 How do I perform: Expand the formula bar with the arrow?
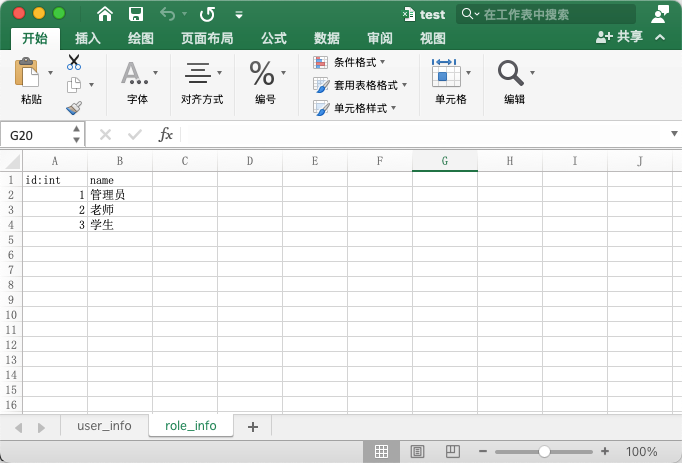[x=673, y=134]
